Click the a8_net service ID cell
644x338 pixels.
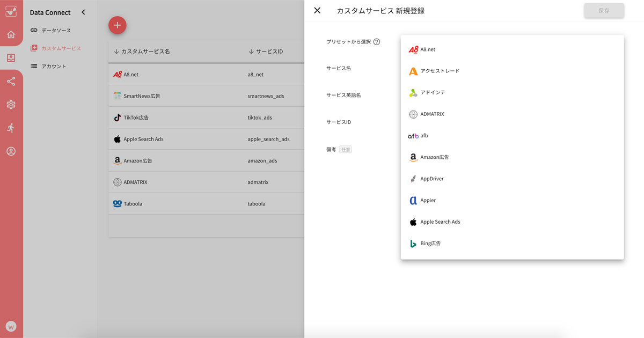click(255, 75)
